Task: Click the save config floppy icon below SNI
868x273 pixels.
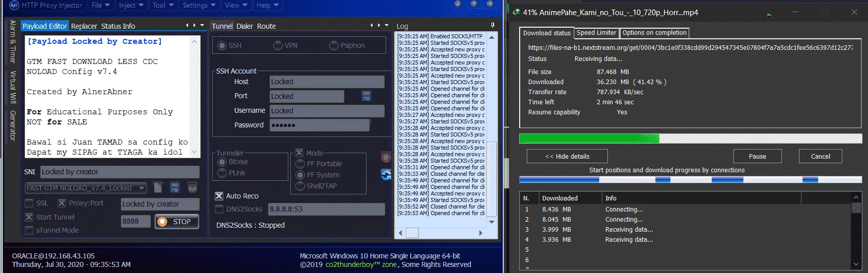Action: [x=175, y=188]
